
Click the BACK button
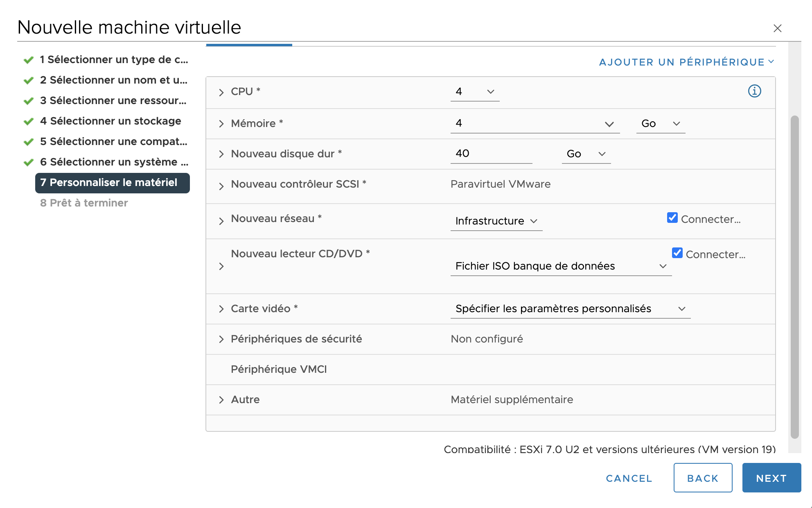point(703,478)
